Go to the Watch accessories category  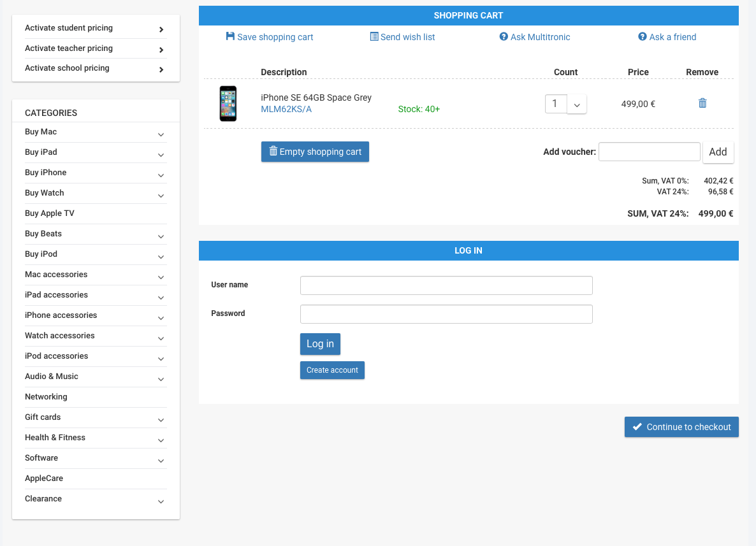[60, 335]
